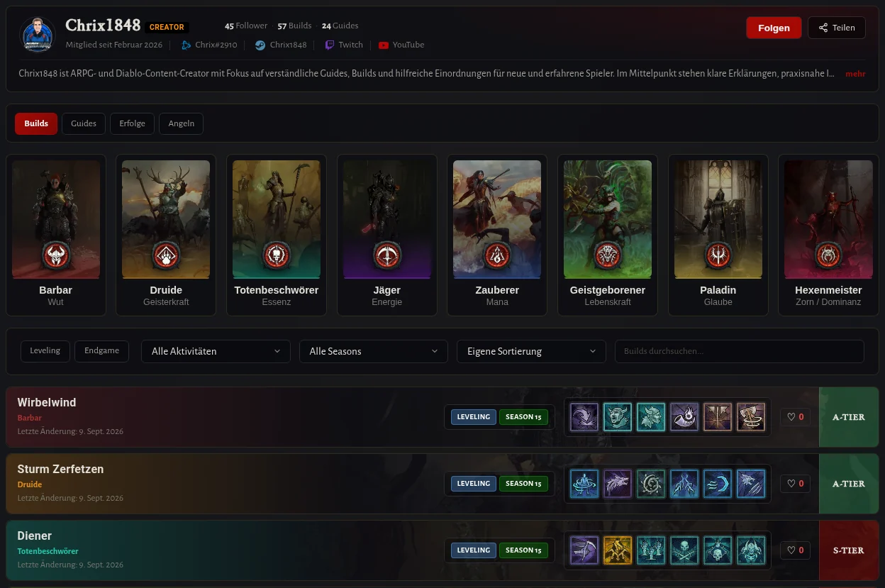This screenshot has width=885, height=588.
Task: Select the Zauberer class card
Action: coord(497,235)
